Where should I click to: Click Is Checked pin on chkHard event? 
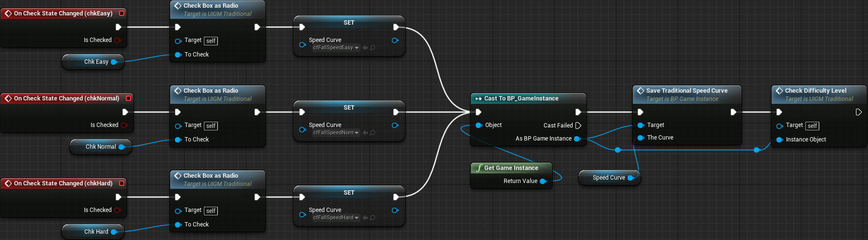tap(118, 210)
